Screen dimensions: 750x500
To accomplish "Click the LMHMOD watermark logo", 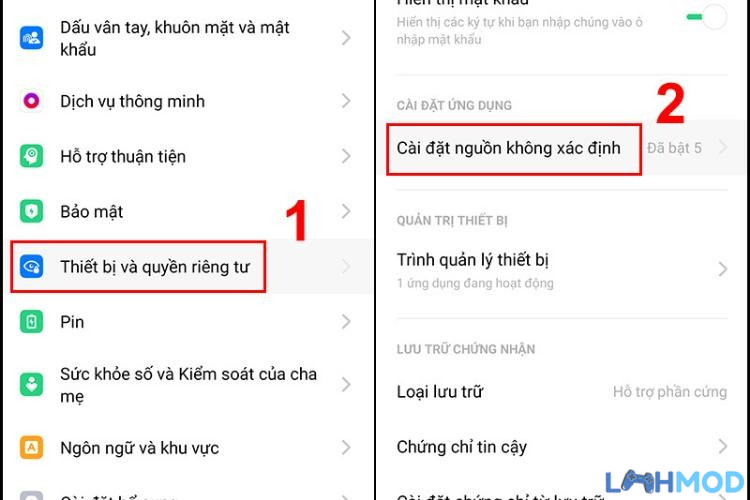I will coord(674,482).
